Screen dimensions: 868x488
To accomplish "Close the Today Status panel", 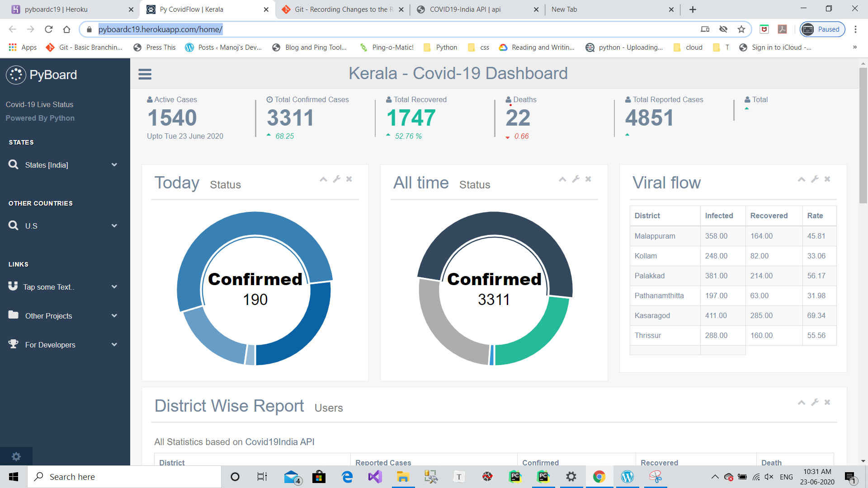I will pyautogui.click(x=349, y=179).
